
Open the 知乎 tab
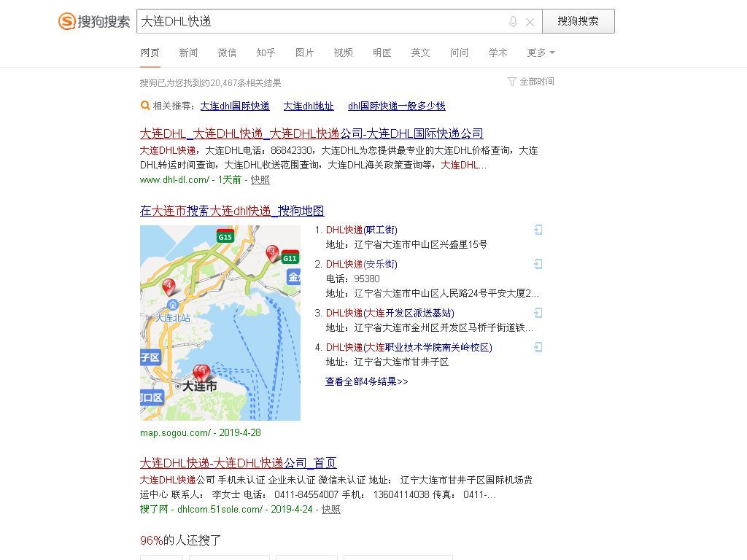[266, 52]
